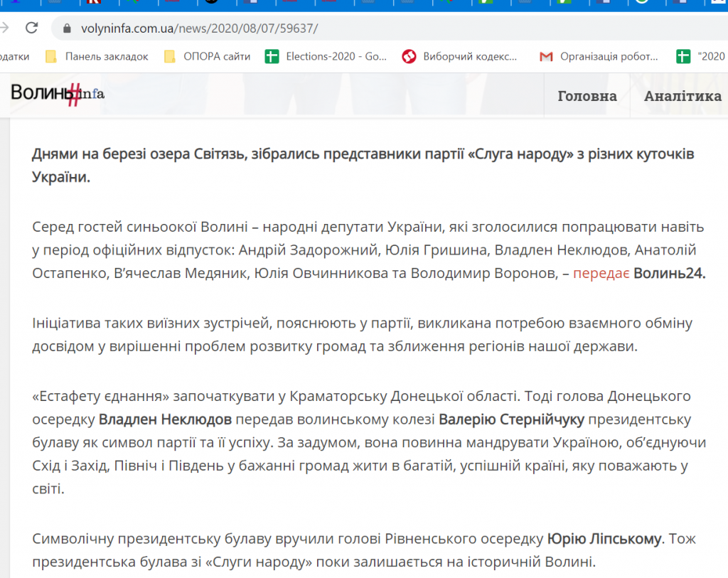Open the "2020 bookmark at far right
Screen dimensions: 728x578
(701, 56)
